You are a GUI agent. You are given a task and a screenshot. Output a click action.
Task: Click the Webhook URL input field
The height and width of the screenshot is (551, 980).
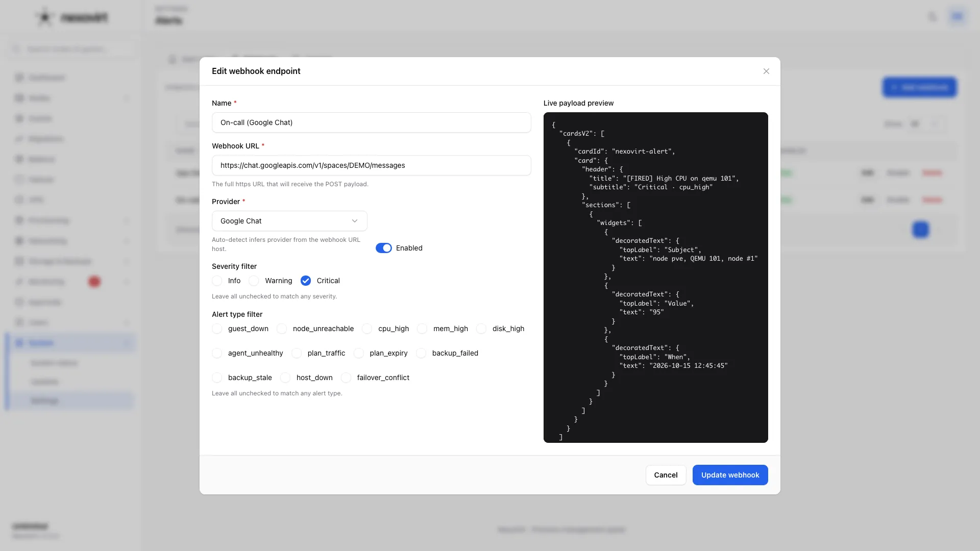371,165
